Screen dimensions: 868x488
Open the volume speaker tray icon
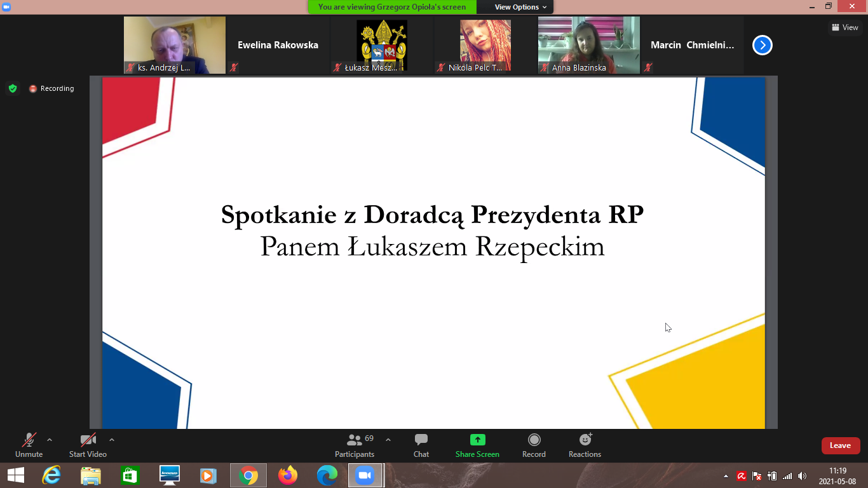click(802, 476)
